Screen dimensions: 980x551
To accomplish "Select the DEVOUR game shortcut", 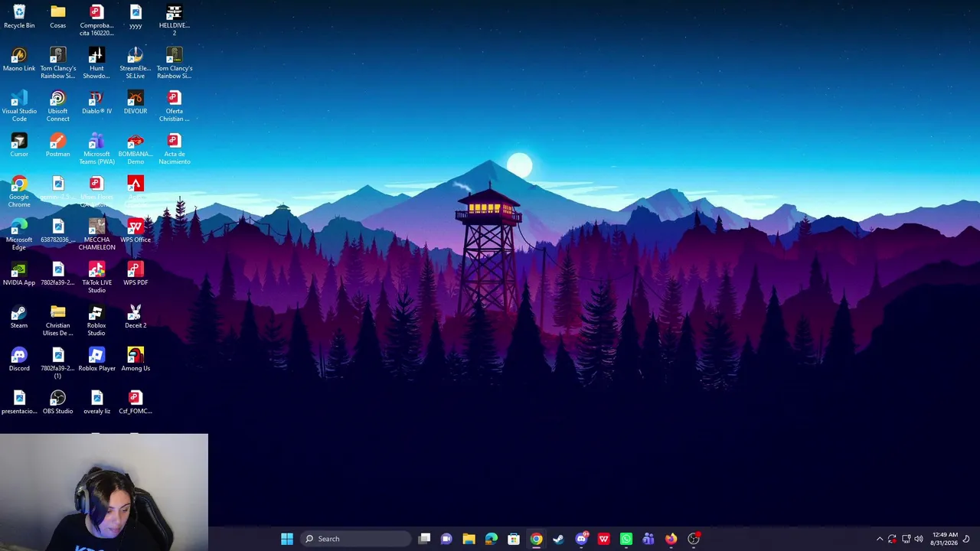I will (136, 103).
